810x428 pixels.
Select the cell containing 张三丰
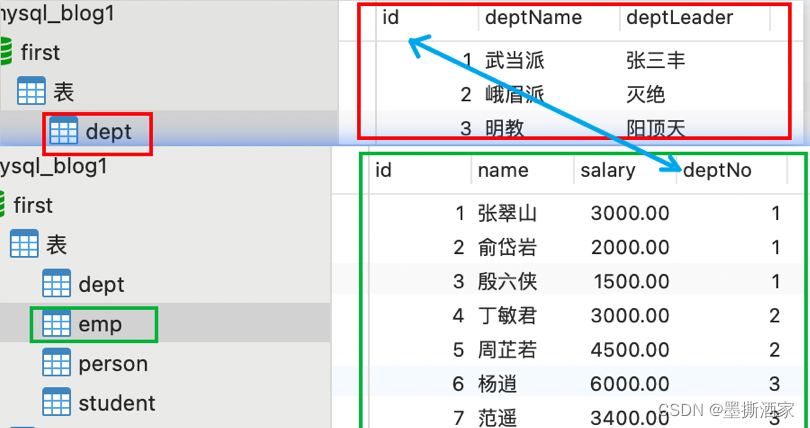click(x=656, y=61)
